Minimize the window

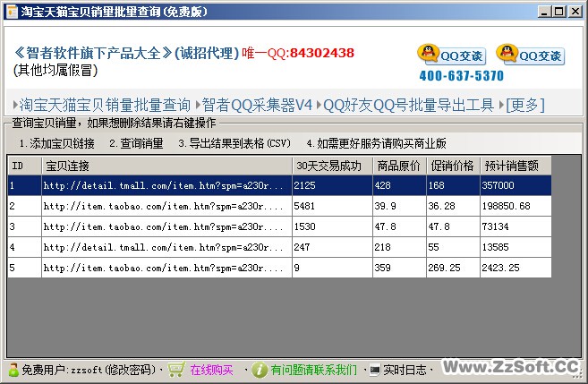(544, 12)
